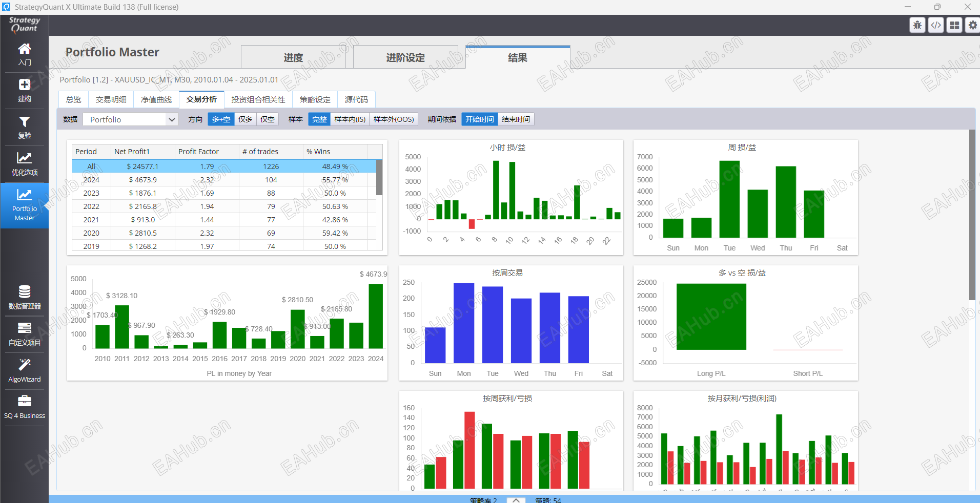Open the 复验 retester funnel module

coord(25,128)
